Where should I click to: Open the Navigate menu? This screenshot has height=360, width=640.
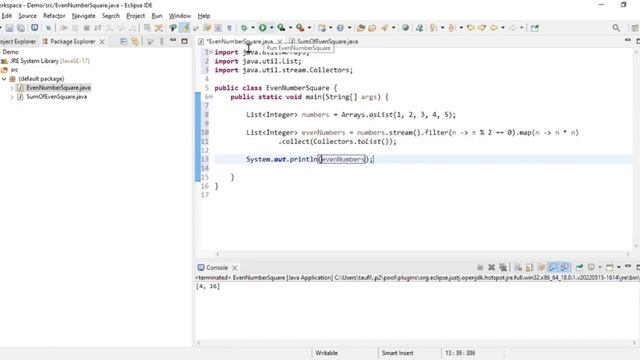click(x=84, y=16)
